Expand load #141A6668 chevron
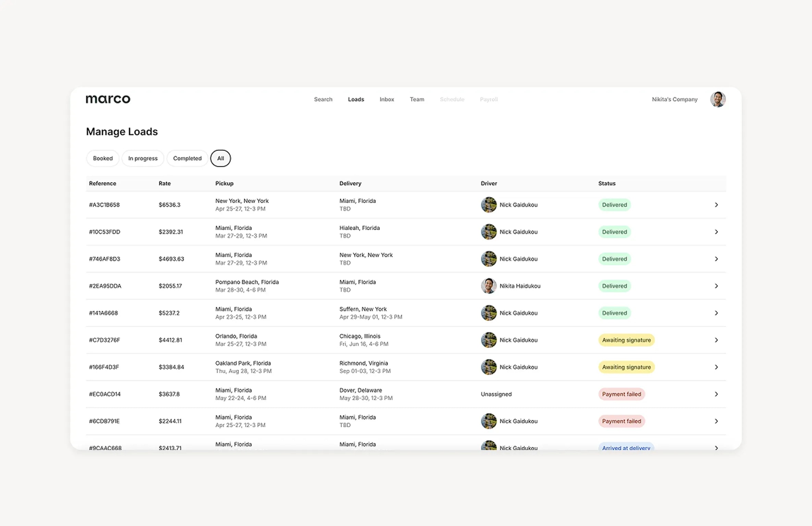Image resolution: width=812 pixels, height=526 pixels. [716, 313]
